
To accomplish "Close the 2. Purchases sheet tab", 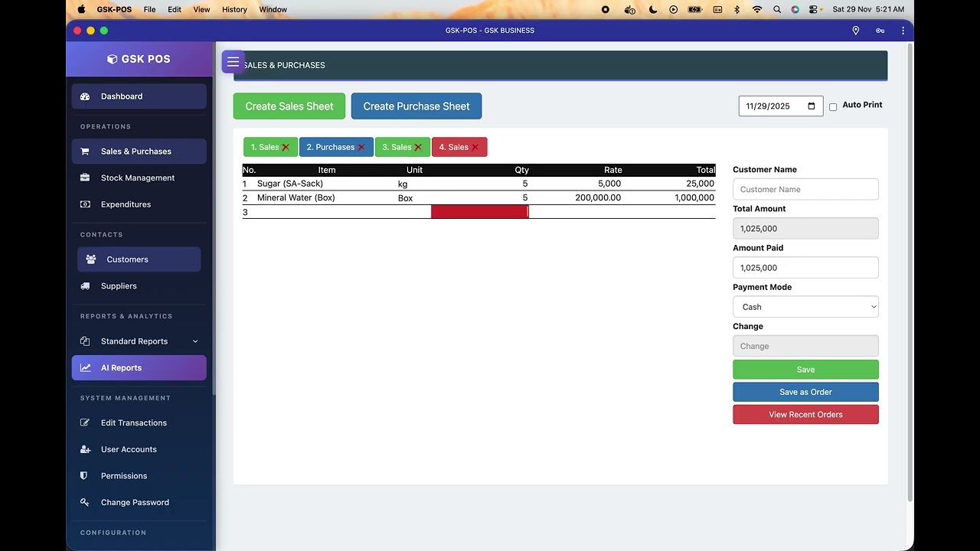I will click(x=361, y=147).
